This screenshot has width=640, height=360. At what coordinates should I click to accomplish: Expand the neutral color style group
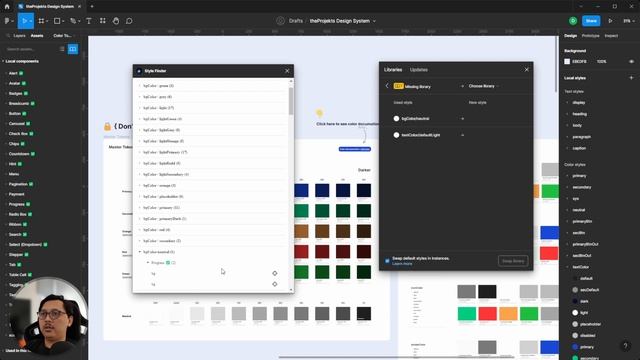click(x=567, y=210)
